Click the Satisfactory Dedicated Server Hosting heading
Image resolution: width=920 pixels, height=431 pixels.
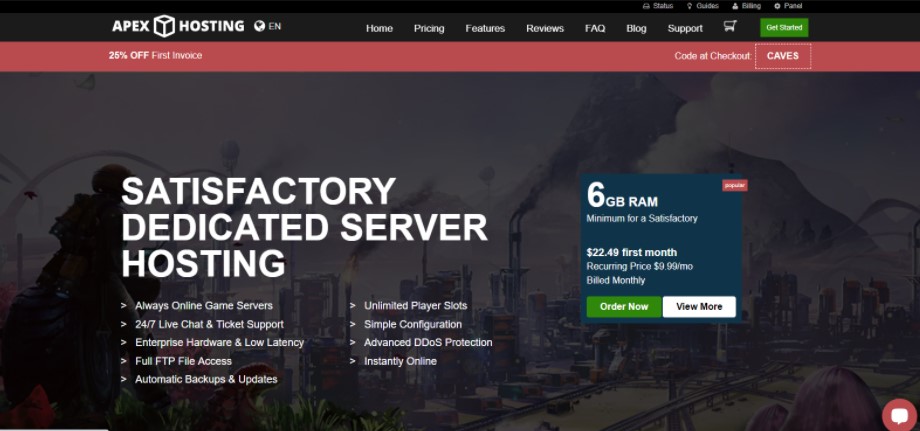[305, 227]
